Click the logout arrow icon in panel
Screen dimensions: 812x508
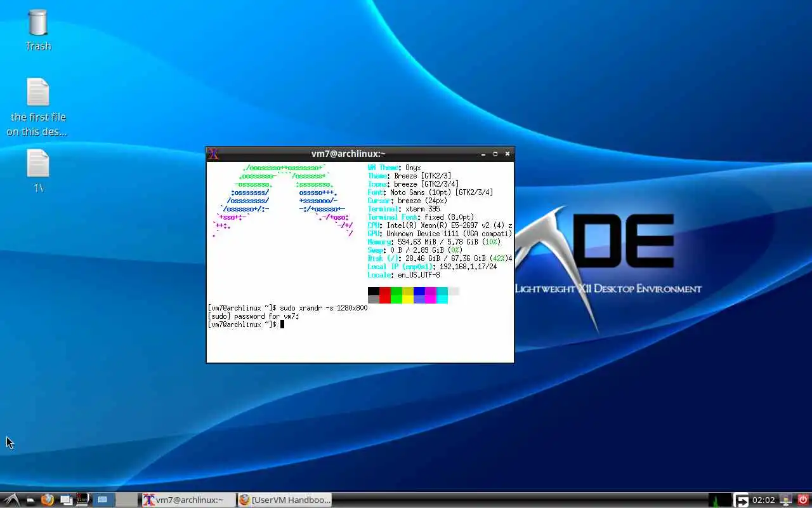point(742,500)
